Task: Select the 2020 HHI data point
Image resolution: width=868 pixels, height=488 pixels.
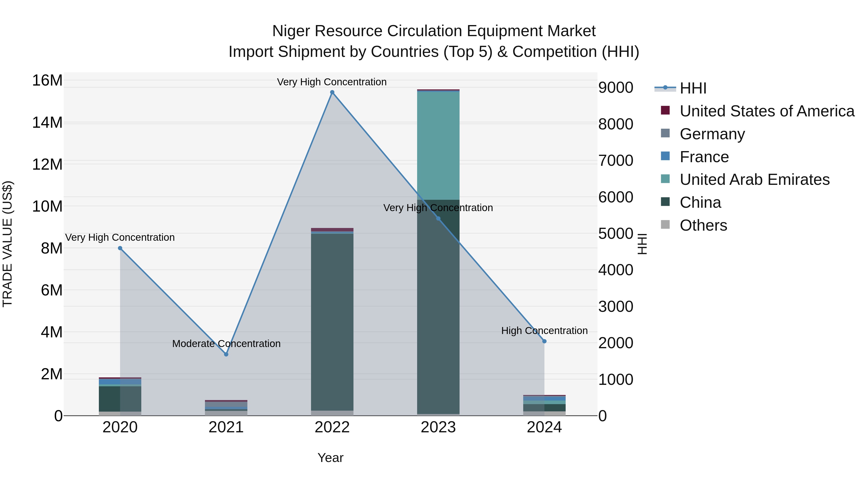Action: 120,248
